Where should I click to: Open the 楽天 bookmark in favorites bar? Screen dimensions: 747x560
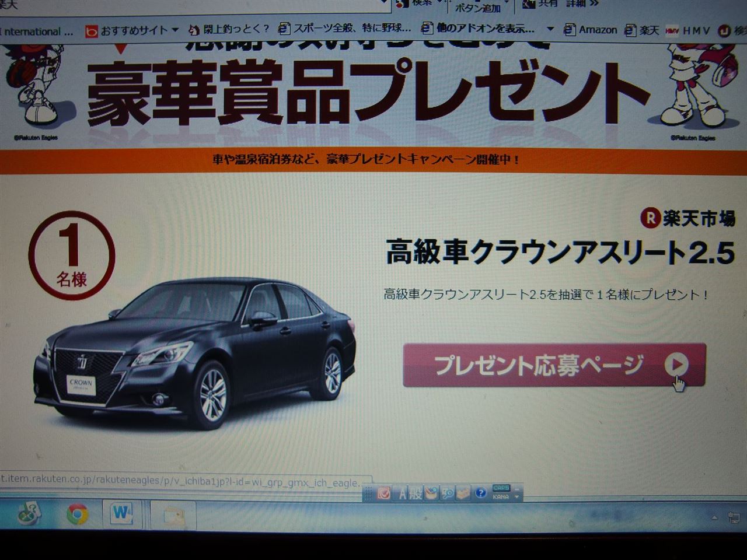pos(642,30)
